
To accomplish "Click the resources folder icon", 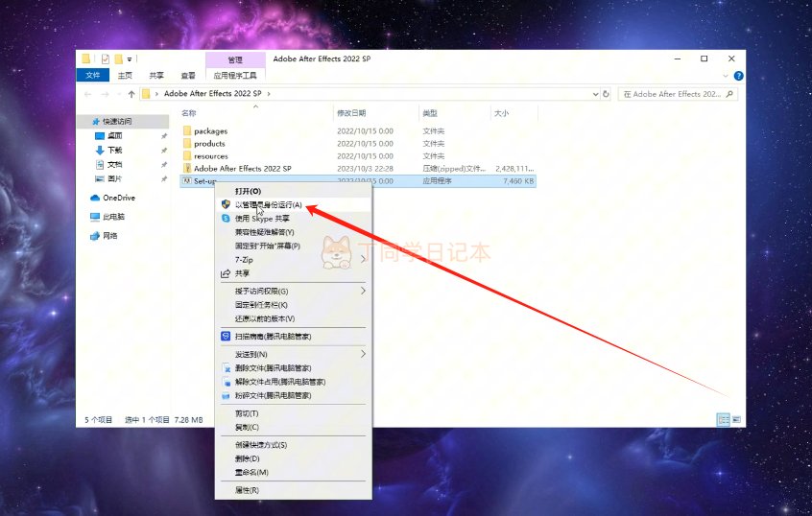I will [187, 155].
